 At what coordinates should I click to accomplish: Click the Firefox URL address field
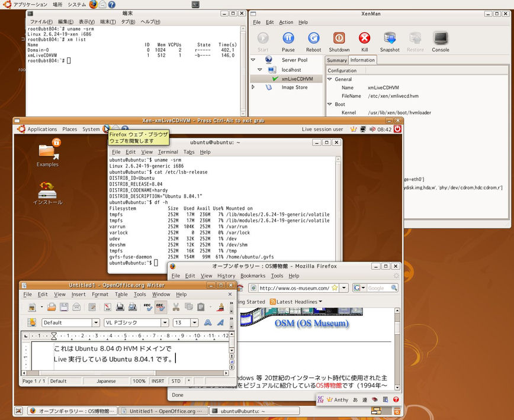coord(293,287)
